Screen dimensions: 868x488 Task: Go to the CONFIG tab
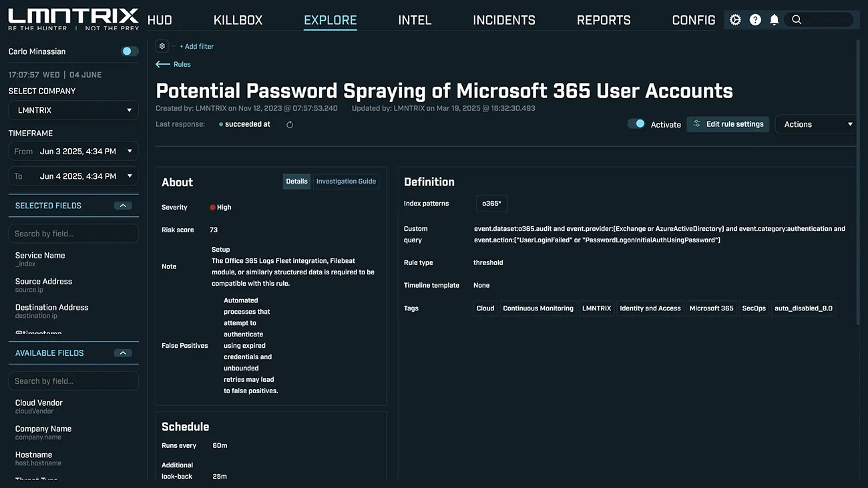click(x=694, y=20)
